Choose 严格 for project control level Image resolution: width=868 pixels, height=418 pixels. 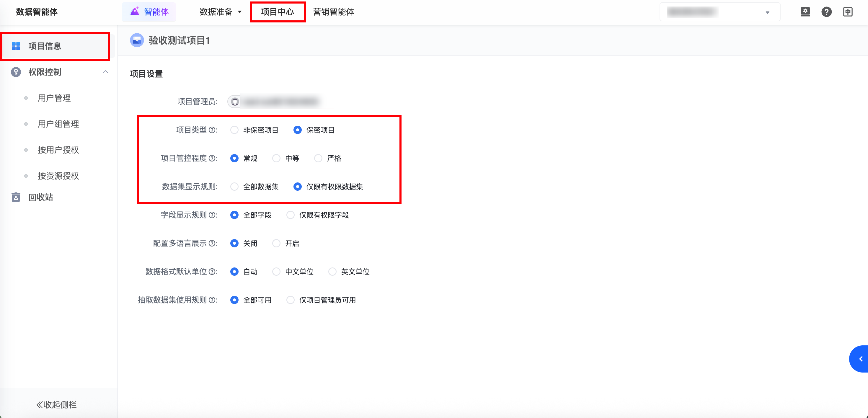(x=318, y=158)
